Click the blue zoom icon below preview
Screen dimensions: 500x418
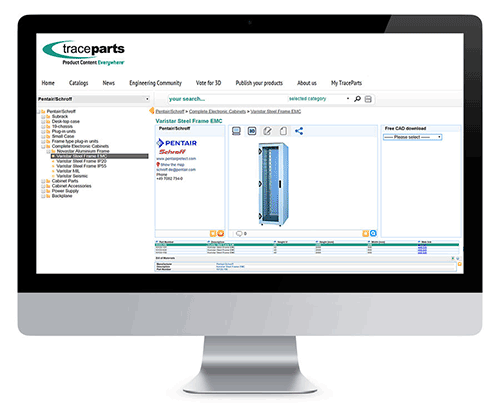tap(373, 233)
